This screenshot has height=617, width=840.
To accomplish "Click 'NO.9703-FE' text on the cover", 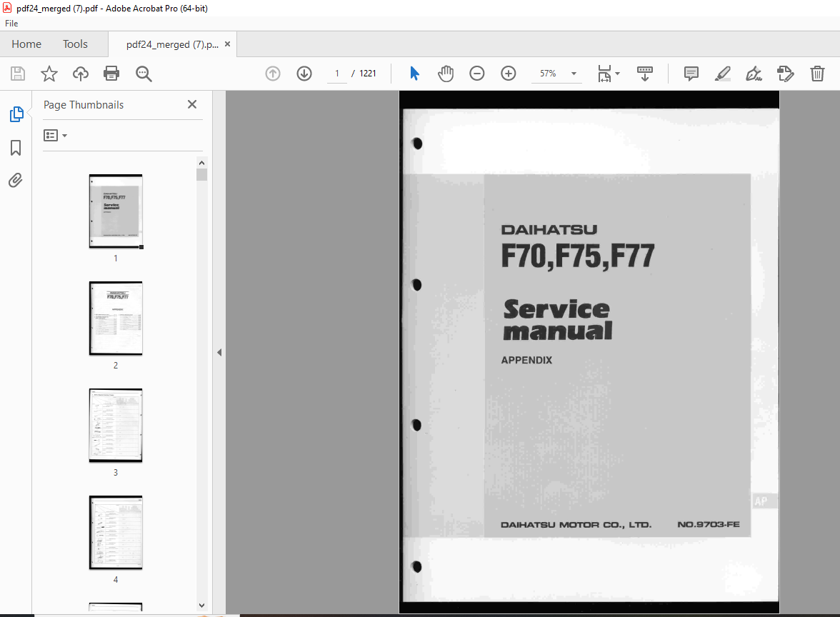I will point(709,524).
